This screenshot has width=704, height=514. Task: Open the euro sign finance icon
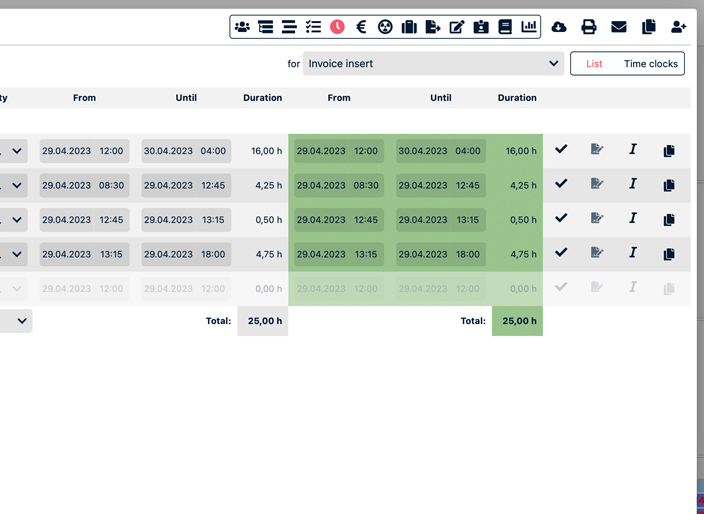tap(361, 27)
